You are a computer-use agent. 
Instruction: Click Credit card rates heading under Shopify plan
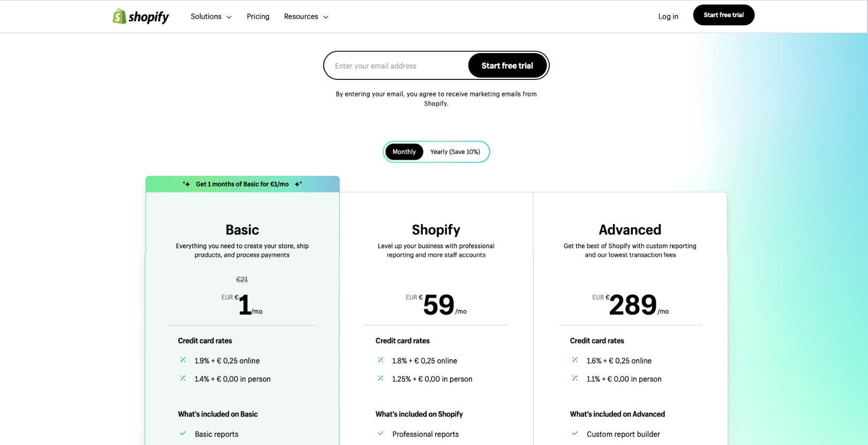(402, 340)
